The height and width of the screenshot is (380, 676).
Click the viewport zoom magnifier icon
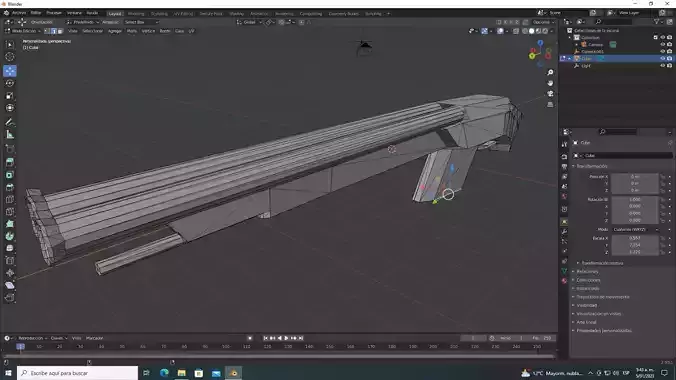pyautogui.click(x=550, y=72)
